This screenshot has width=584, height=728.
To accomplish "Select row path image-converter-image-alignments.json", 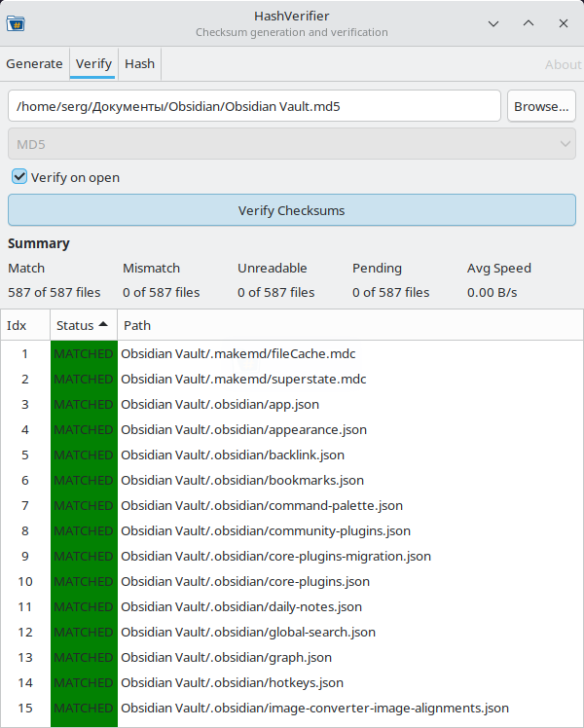I will [314, 708].
